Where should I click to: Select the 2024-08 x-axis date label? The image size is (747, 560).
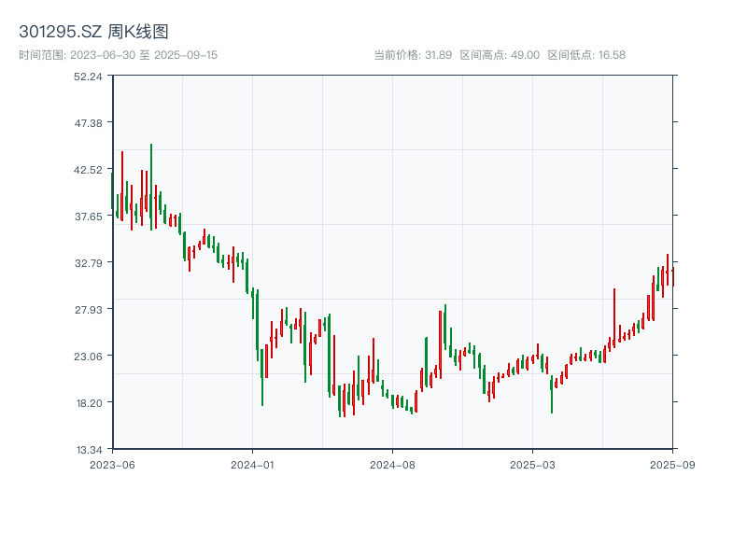click(392, 463)
